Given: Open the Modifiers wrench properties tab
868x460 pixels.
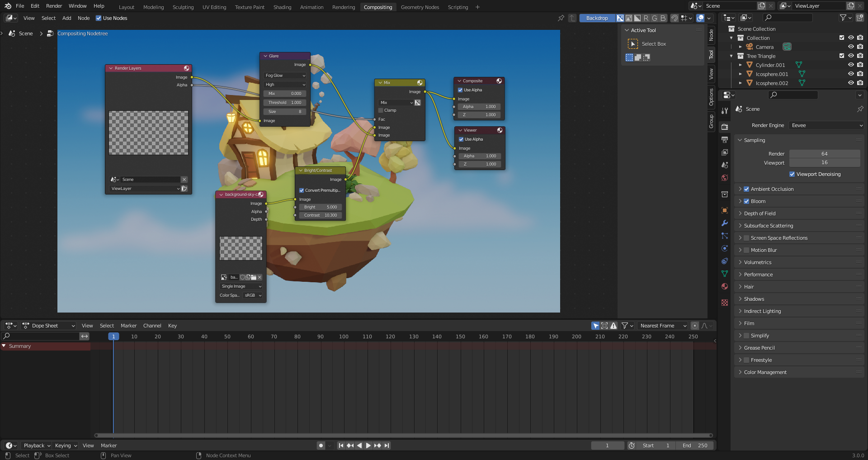Looking at the screenshot, I should tap(725, 223).
